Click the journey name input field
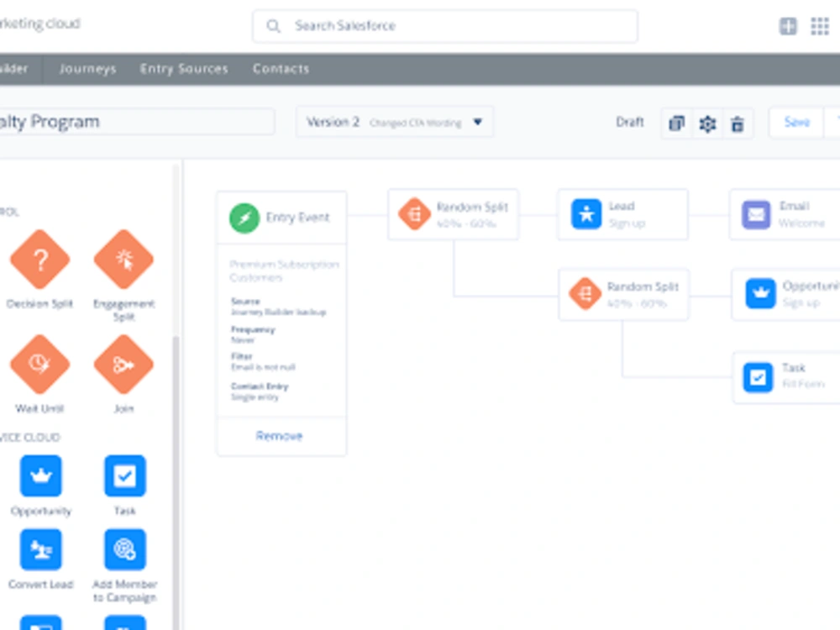Screen dimensions: 840x630 [x=137, y=122]
